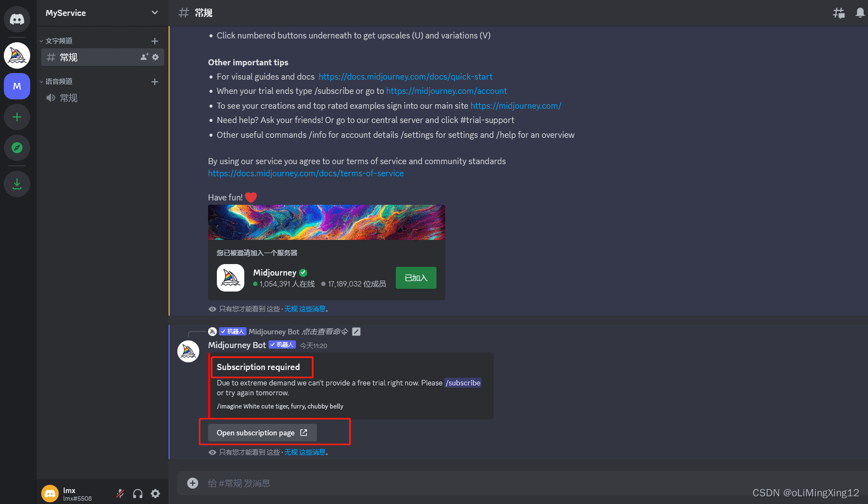Click Open subscription page button
This screenshot has width=868, height=504.
(x=262, y=433)
